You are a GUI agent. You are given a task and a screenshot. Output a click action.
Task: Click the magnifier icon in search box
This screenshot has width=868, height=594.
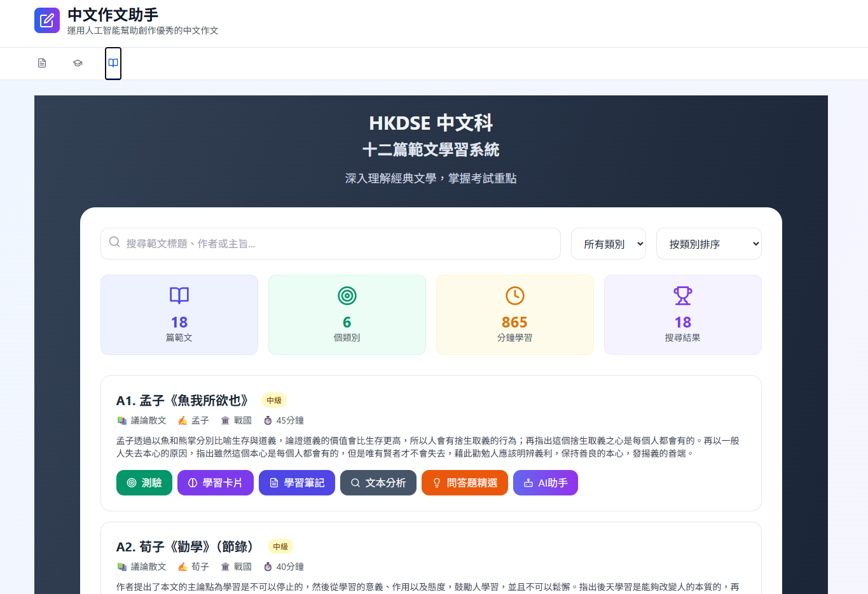coord(114,242)
